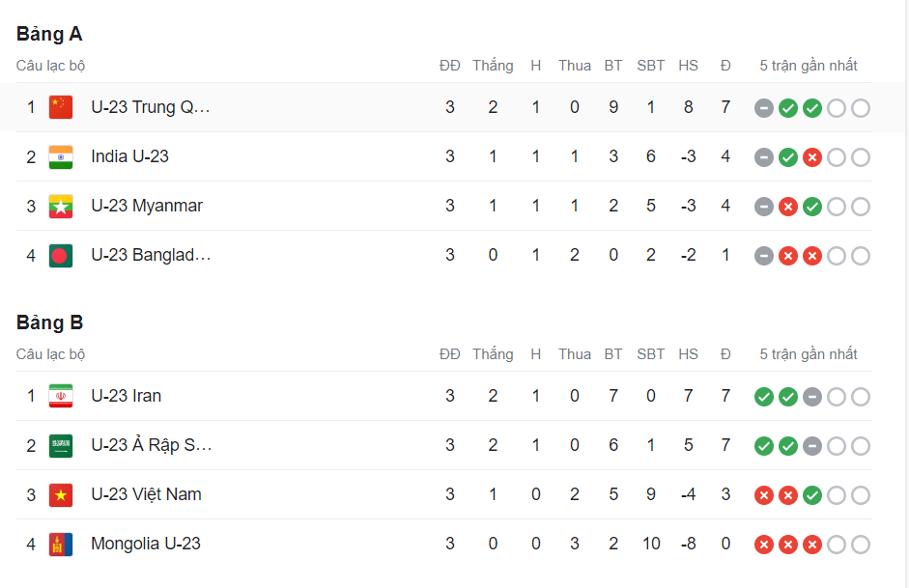Click the Bangladesh flag icon
909x588 pixels.
[61, 255]
